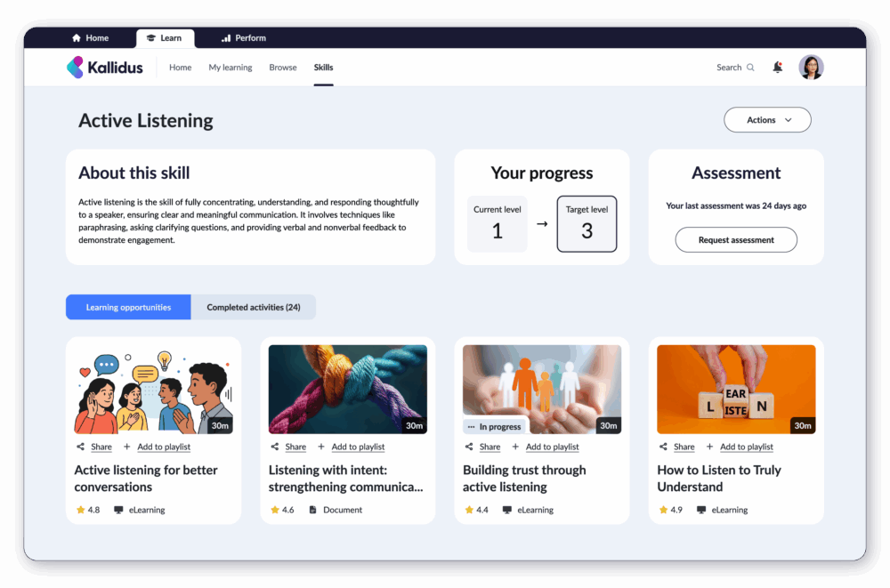Select the Current level 1 box
The width and height of the screenshot is (890, 588).
(x=497, y=223)
